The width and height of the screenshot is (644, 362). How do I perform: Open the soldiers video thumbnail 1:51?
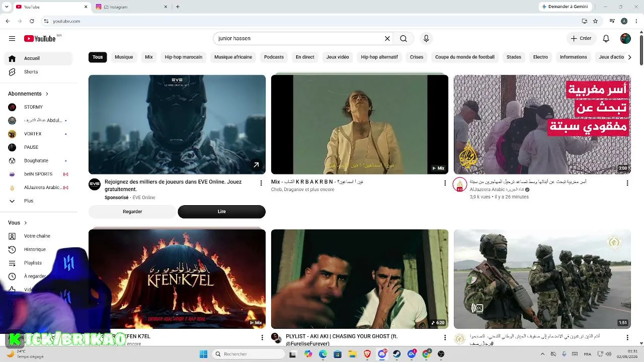coord(542,279)
